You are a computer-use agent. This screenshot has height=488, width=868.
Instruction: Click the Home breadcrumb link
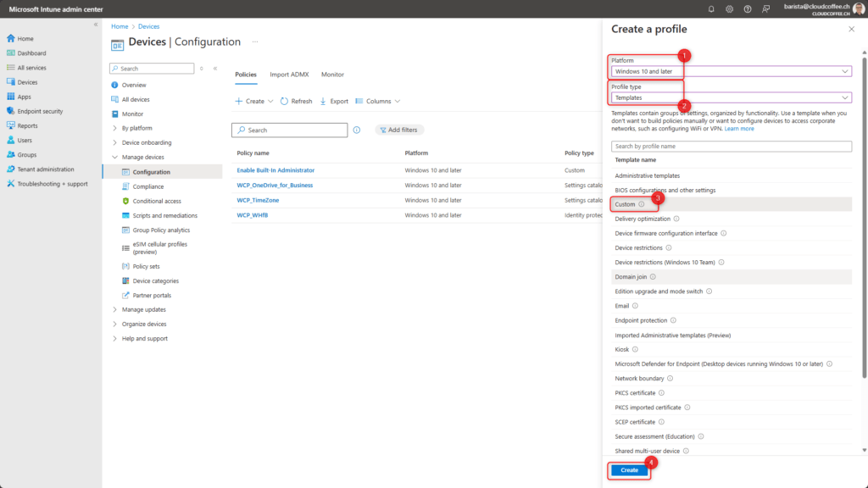pos(120,26)
